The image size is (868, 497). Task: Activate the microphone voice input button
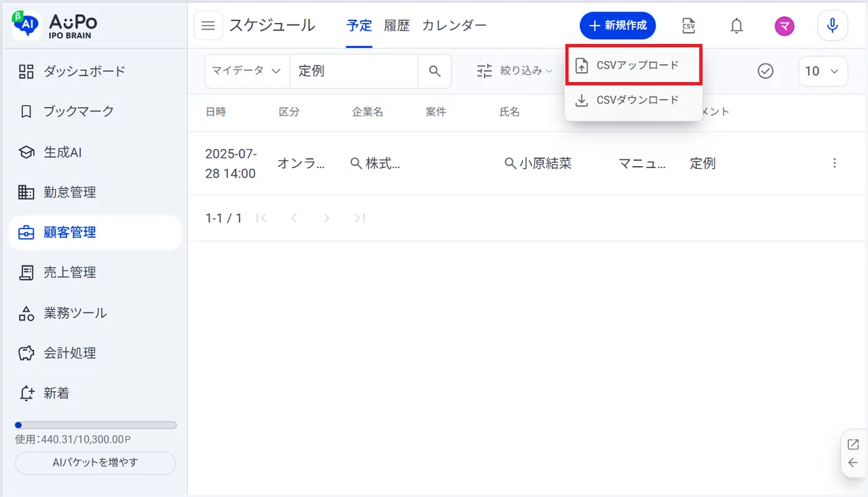click(833, 26)
